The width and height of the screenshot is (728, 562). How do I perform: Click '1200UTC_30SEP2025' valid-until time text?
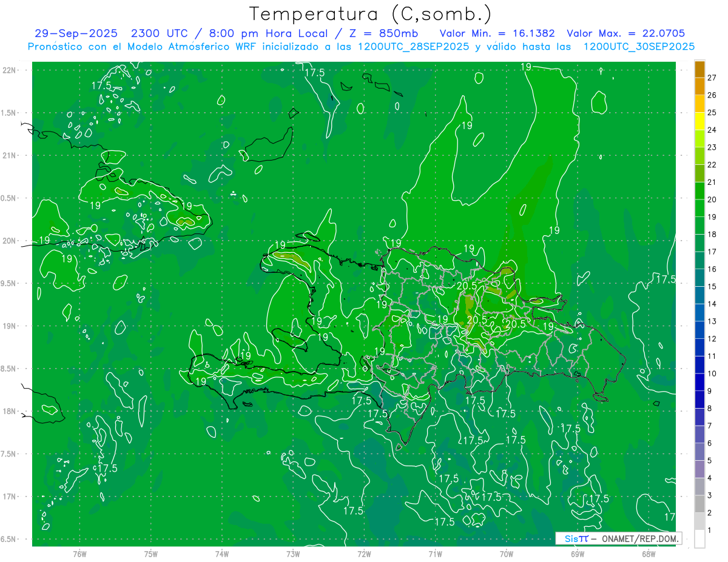(639, 47)
